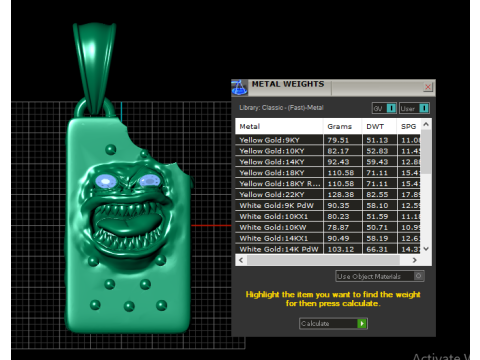
Task: Select the Yellow Gold:14KY row
Action: point(328,162)
